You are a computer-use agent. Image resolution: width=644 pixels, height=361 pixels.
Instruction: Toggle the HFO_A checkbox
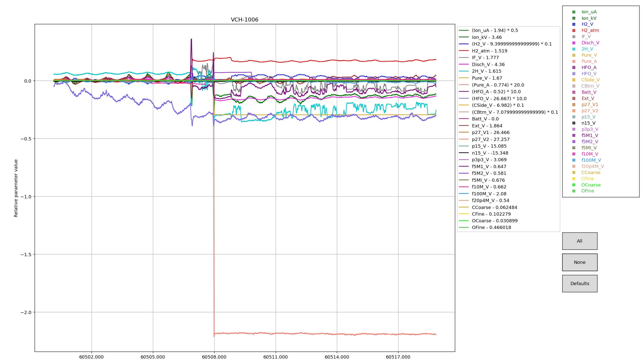tap(574, 68)
